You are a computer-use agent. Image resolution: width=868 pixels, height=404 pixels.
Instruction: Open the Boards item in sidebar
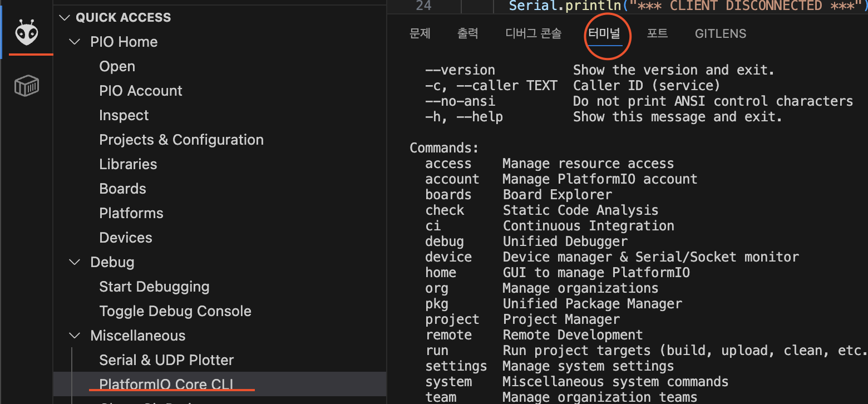(122, 189)
